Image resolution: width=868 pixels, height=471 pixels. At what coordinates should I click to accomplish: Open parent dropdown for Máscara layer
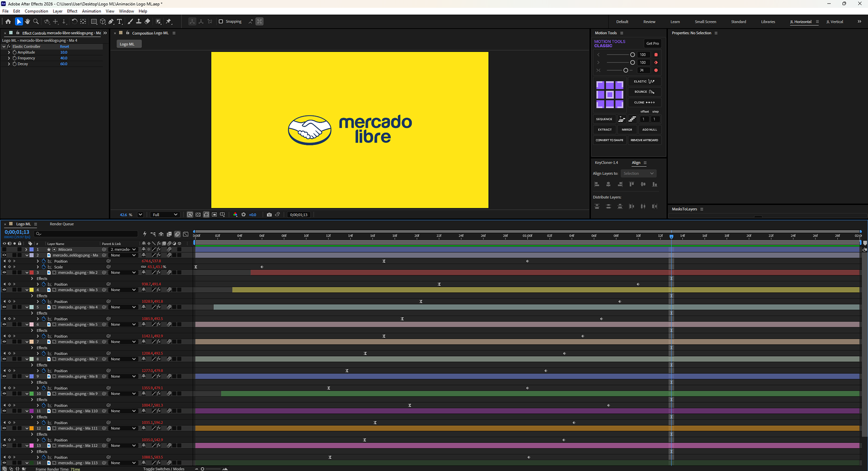tap(123, 249)
